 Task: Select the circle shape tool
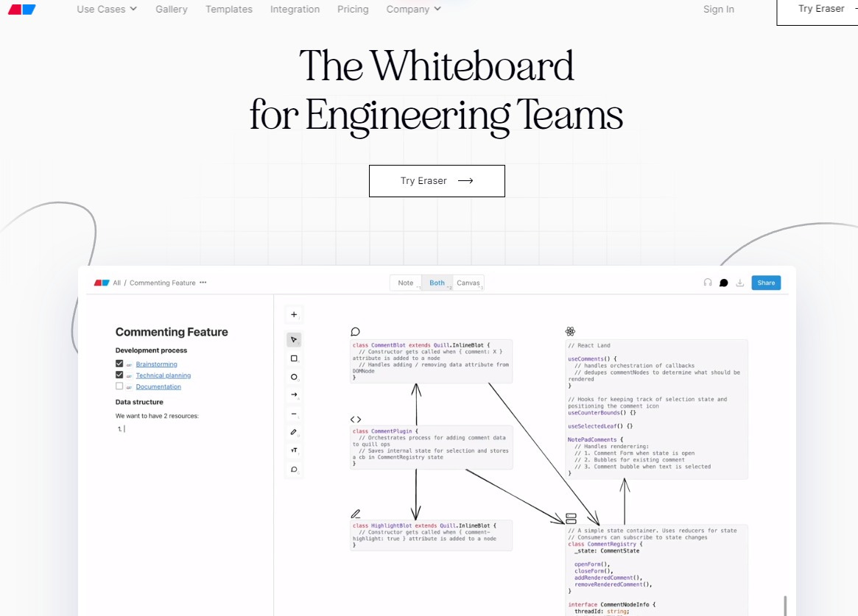[294, 377]
